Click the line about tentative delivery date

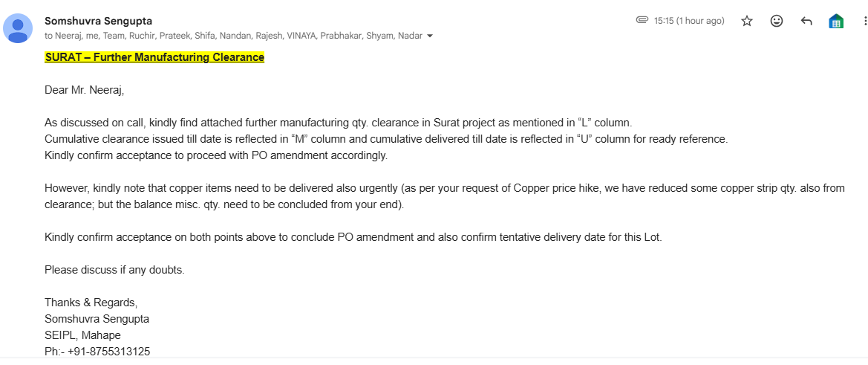pyautogui.click(x=353, y=237)
